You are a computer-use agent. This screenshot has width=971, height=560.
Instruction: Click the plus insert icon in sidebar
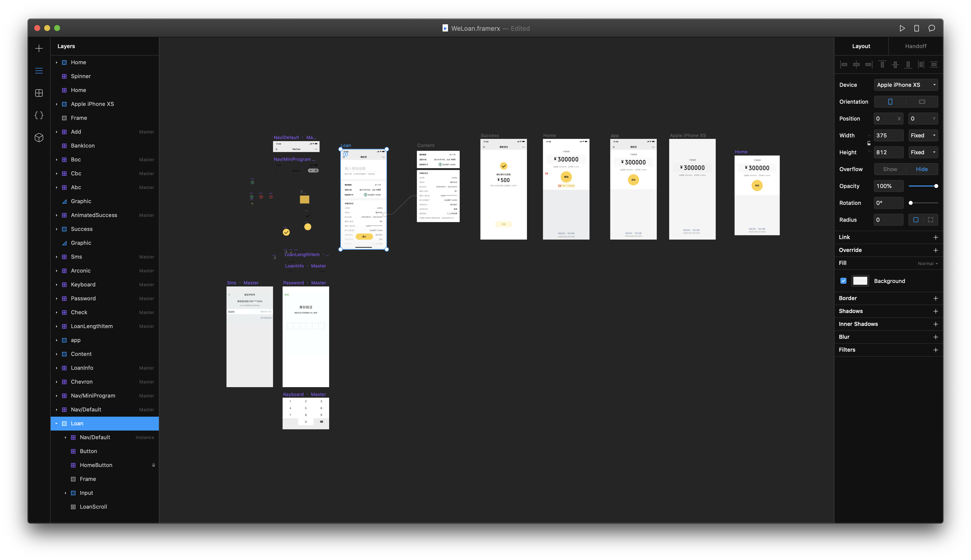tap(39, 48)
